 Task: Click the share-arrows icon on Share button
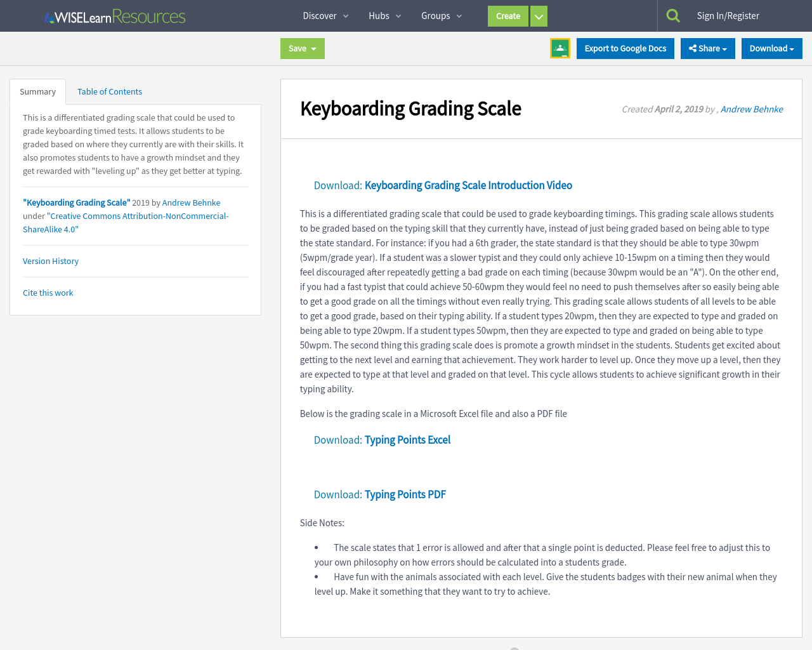(695, 48)
